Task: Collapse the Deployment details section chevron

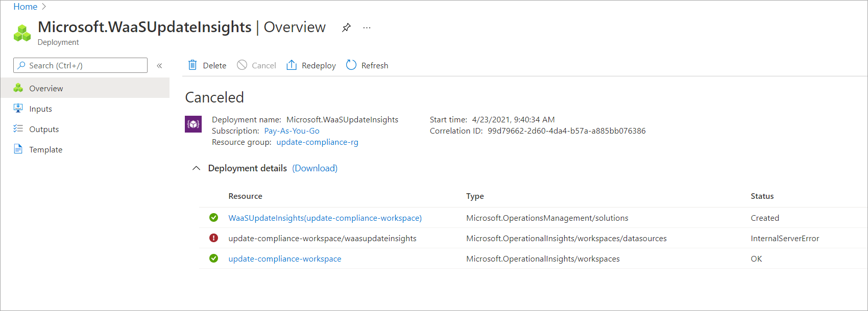Action: tap(196, 168)
